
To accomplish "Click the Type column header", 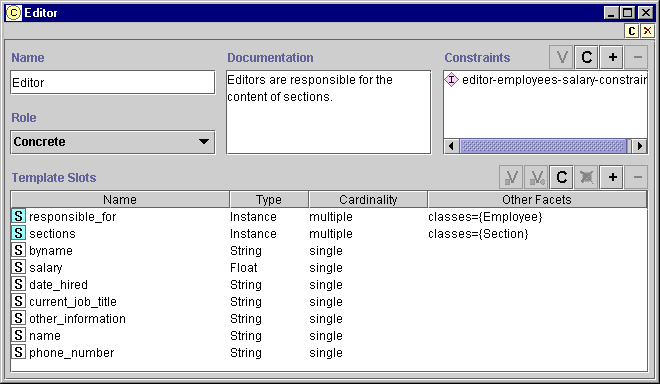I will click(269, 200).
